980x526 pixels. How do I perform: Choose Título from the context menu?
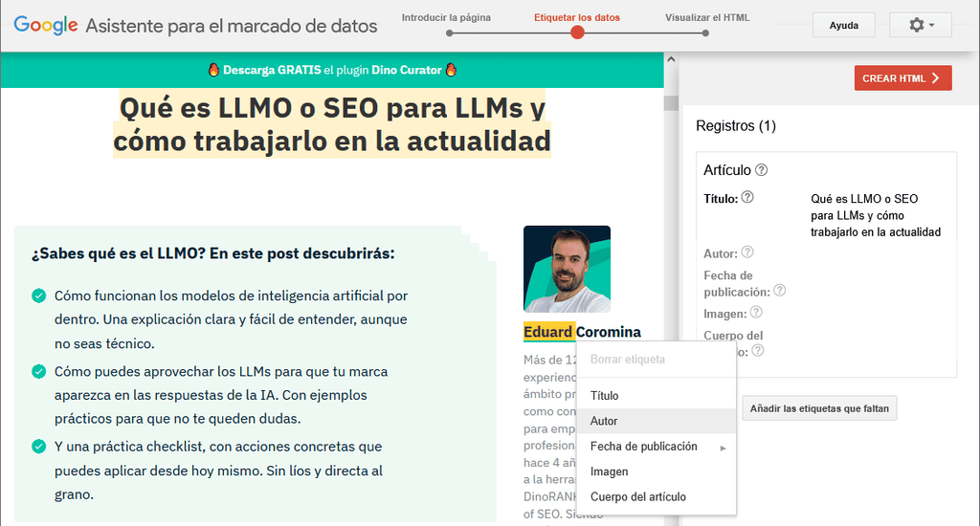pyautogui.click(x=605, y=396)
